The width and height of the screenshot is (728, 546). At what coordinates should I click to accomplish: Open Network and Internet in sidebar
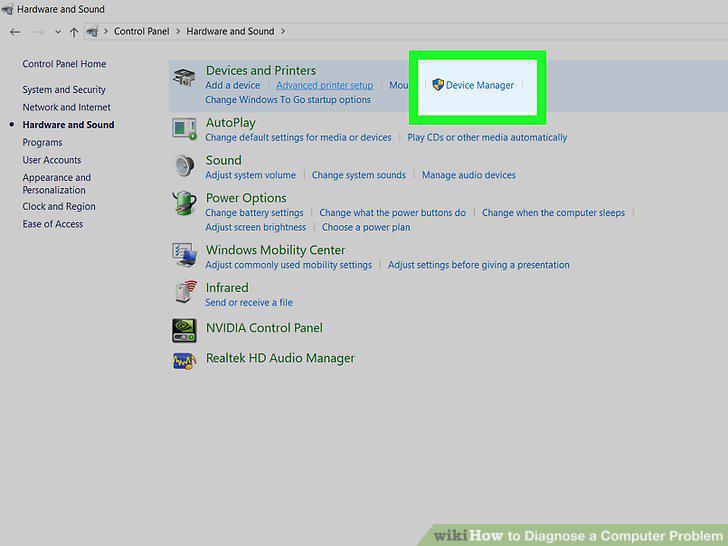[x=66, y=107]
